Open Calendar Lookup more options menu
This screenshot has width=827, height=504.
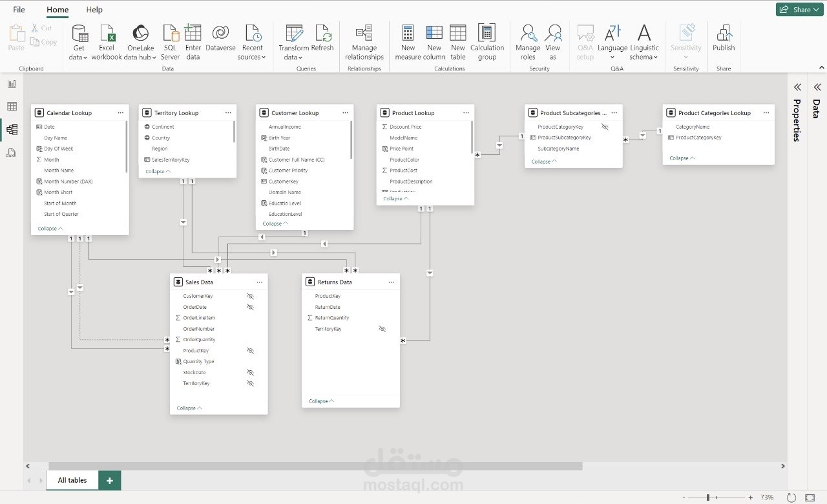click(x=120, y=113)
